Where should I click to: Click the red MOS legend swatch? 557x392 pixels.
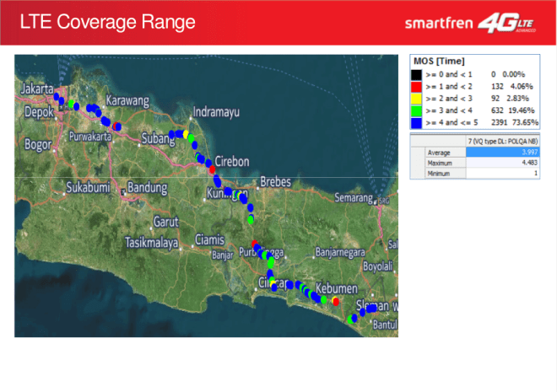416,87
